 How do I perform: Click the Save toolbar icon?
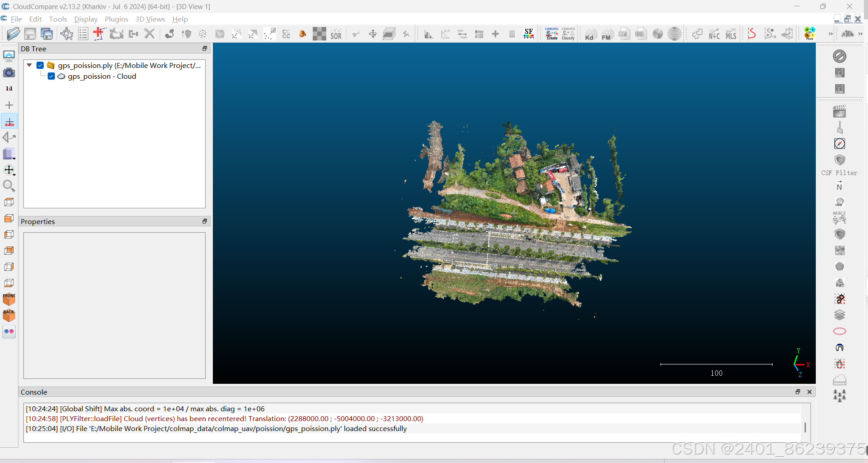coord(30,34)
